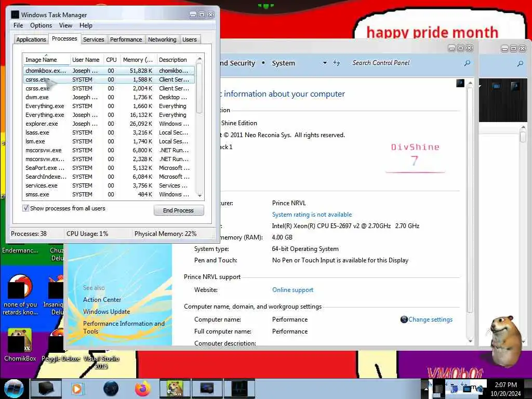Open the Options menu in Task Manager
Viewport: 532px width, 399px height.
pos(41,25)
